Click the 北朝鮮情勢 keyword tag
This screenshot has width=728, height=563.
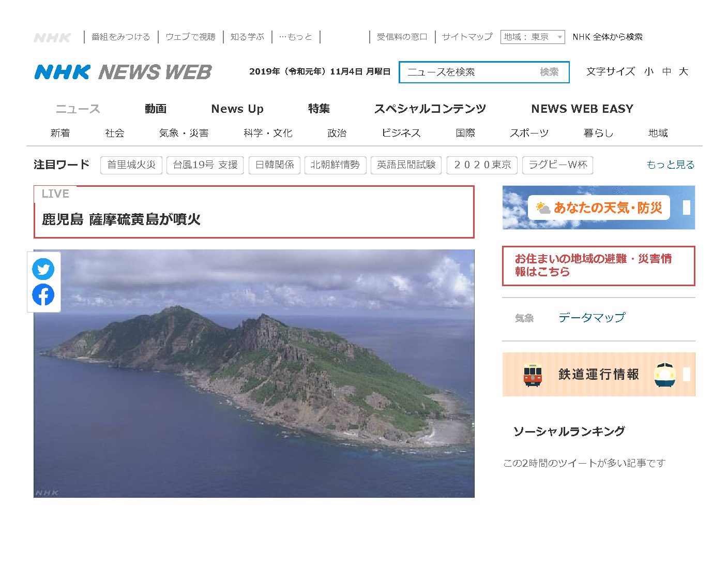click(x=335, y=165)
